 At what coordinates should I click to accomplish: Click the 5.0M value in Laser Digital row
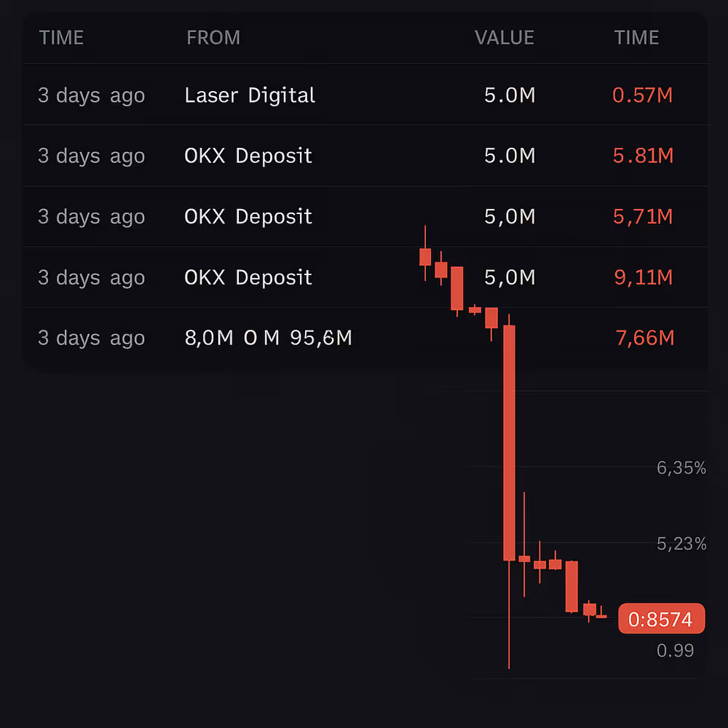510,95
